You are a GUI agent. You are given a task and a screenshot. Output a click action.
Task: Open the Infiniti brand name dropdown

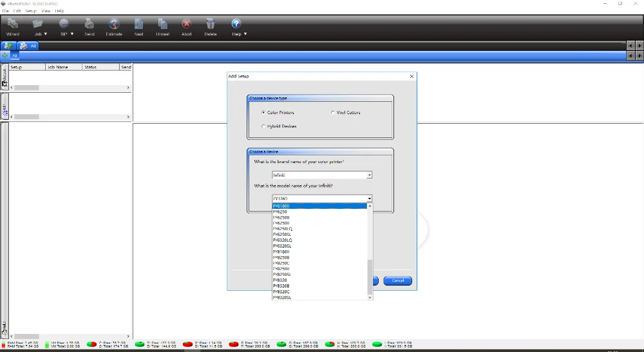coord(322,175)
